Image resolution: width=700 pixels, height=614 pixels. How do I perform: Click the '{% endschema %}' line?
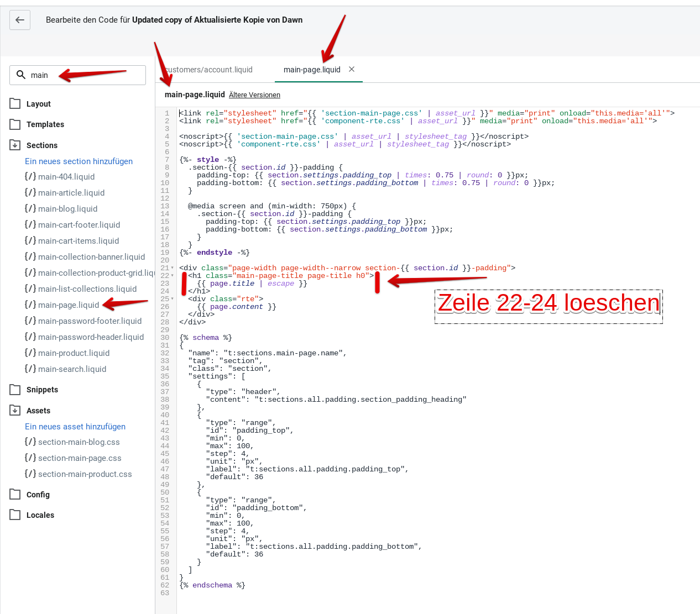[212, 585]
